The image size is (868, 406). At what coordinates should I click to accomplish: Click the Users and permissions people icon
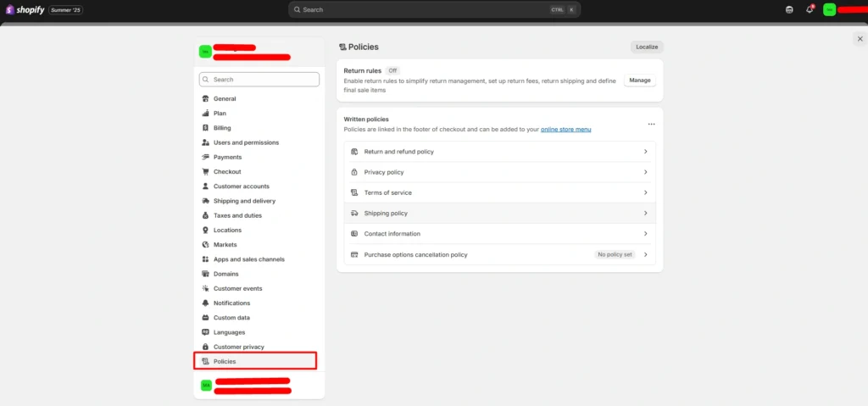[205, 142]
